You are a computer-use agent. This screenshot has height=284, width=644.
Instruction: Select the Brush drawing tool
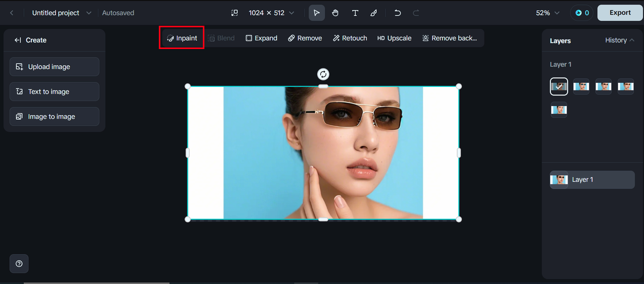pos(373,13)
